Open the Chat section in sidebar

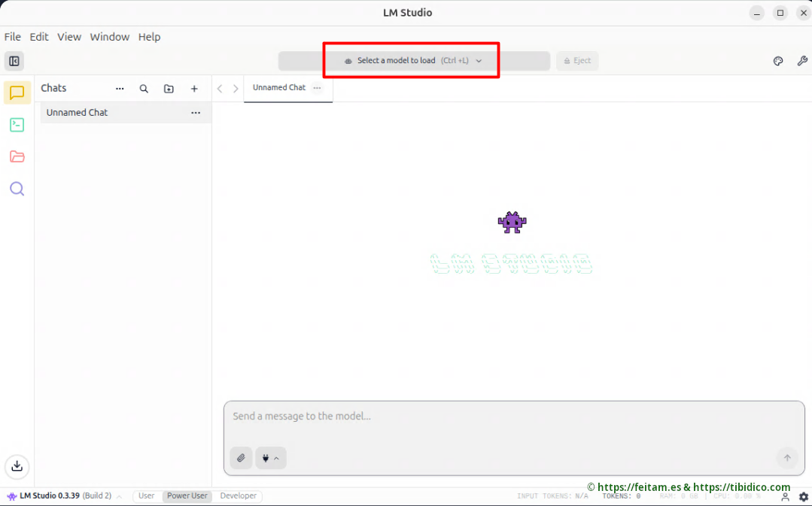[x=17, y=92]
